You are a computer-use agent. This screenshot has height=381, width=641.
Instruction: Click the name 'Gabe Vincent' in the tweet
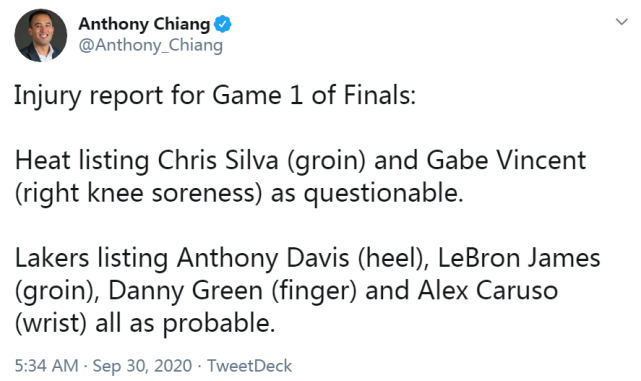(506, 160)
